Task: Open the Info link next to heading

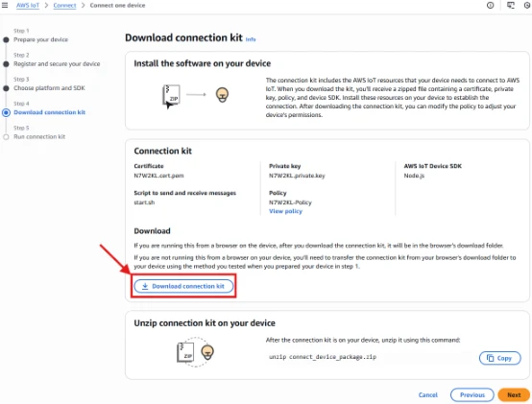Action: coord(251,39)
